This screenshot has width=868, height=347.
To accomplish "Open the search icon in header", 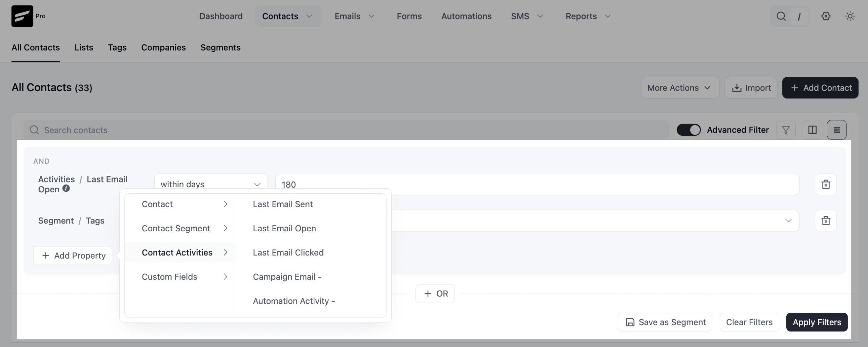I will [781, 16].
